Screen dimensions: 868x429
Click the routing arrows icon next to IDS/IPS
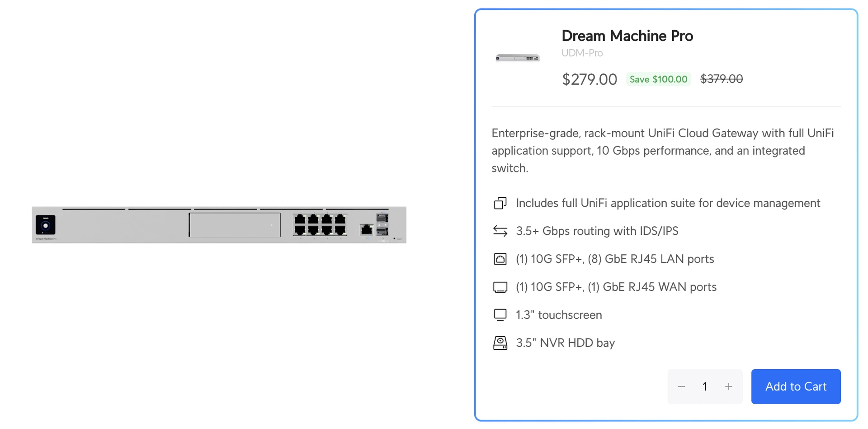[x=500, y=231]
